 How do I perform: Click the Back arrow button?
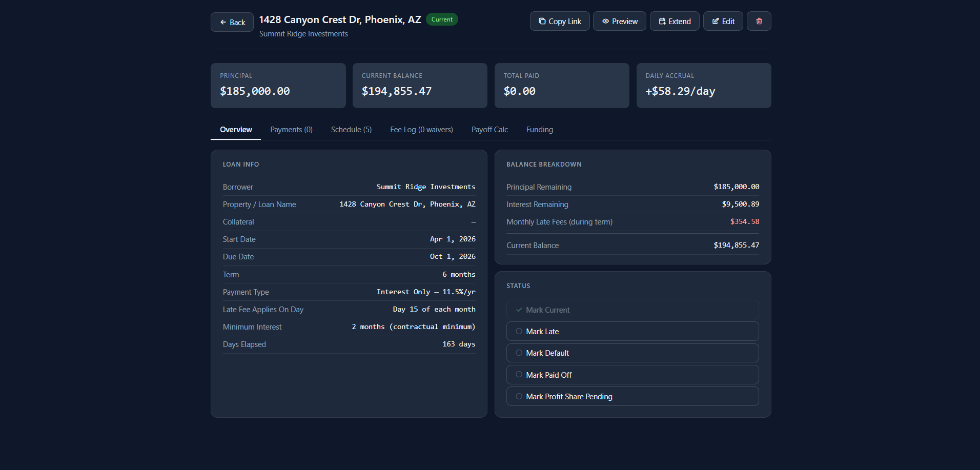click(232, 22)
